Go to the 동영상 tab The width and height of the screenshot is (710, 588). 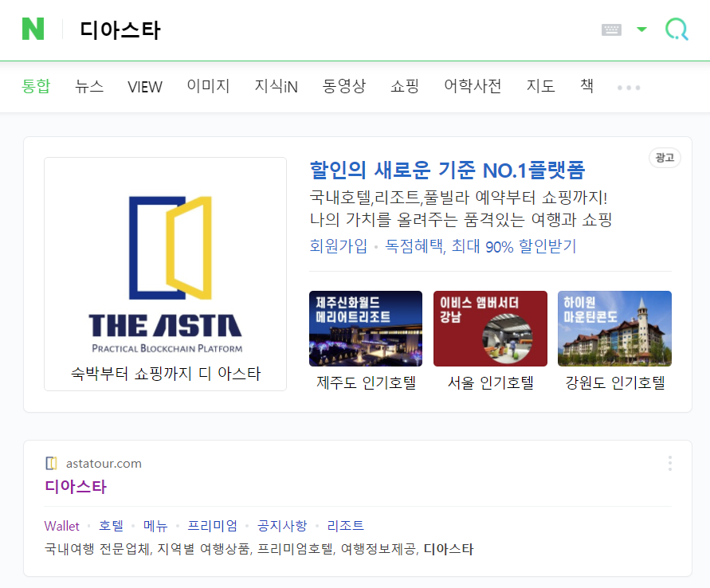[x=344, y=86]
